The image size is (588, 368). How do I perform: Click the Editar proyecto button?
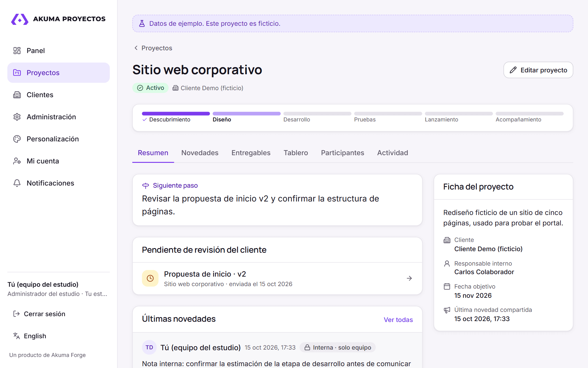[x=538, y=70]
